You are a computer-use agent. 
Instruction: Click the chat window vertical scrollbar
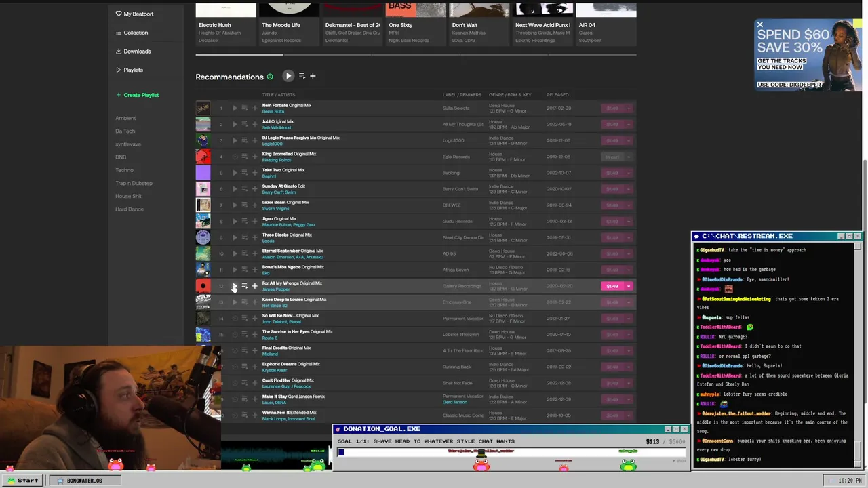tap(858, 354)
